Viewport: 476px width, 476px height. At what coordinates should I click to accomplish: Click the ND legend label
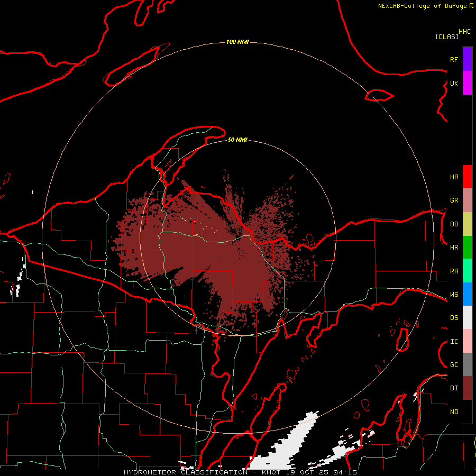click(x=454, y=412)
